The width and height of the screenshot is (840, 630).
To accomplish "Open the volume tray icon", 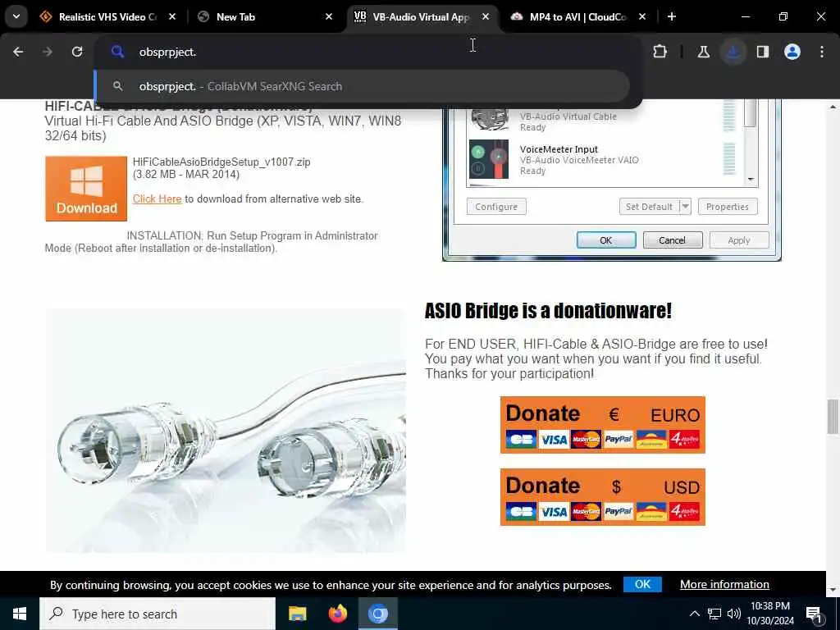I will (734, 614).
